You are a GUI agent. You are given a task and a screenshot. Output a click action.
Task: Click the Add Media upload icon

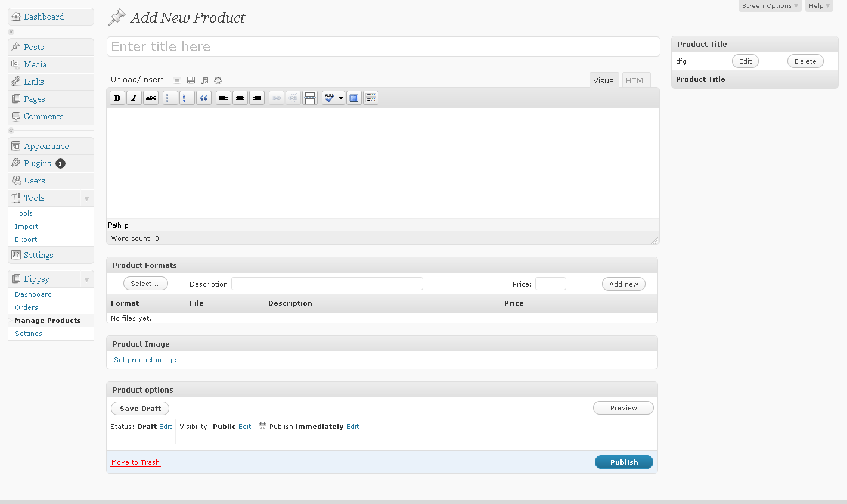coord(218,80)
